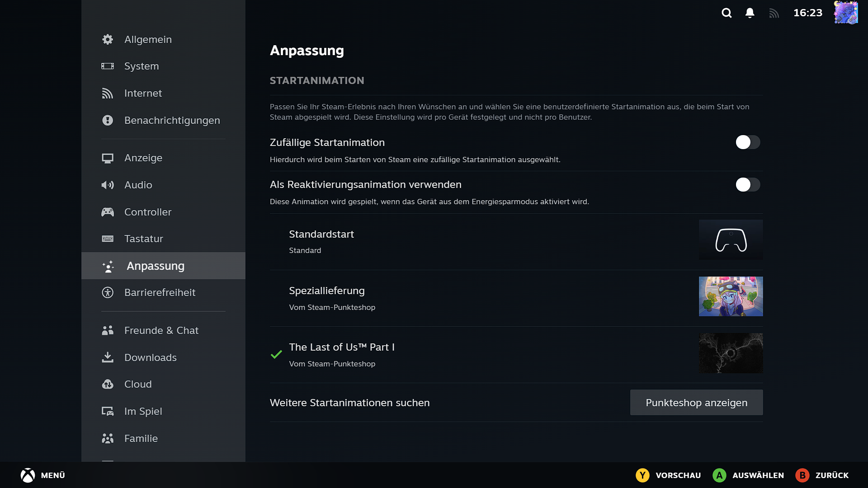This screenshot has height=488, width=868.
Task: Open the notifications bell
Action: [x=750, y=13]
